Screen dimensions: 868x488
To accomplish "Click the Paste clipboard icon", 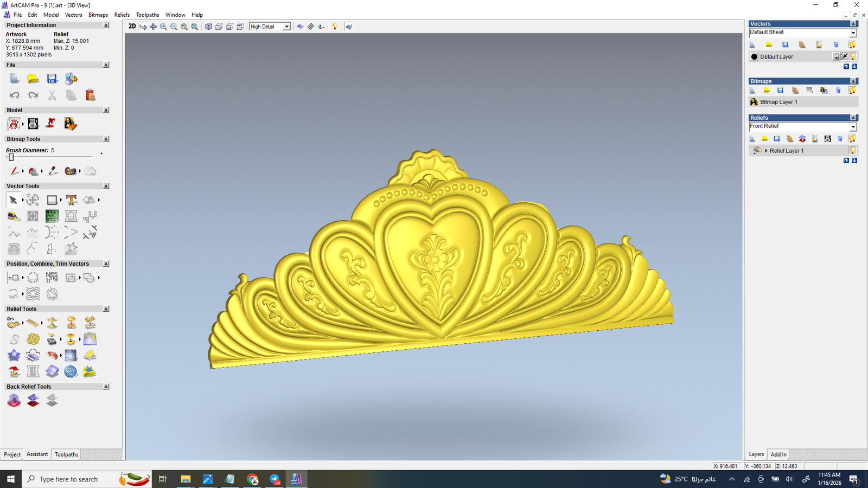I will (90, 95).
